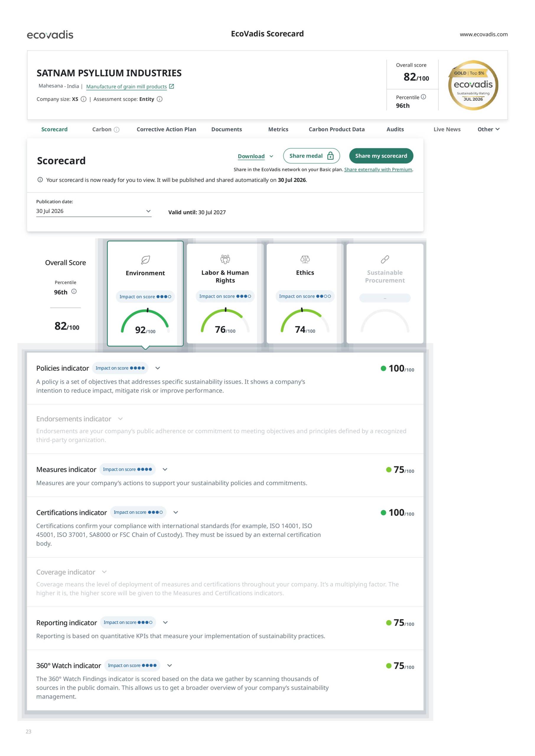Click the green status dot beside Policies 100/100
The width and height of the screenshot is (535, 756).
[383, 369]
